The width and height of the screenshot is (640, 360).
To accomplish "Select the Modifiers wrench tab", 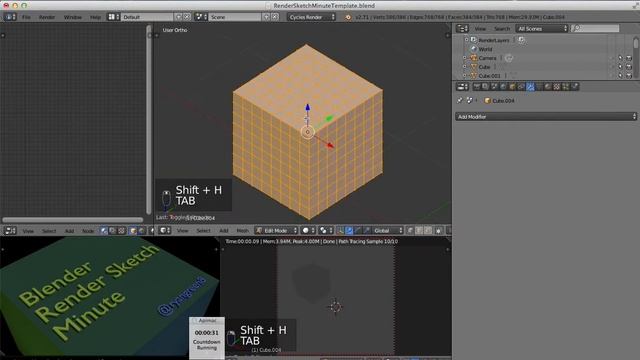I will pos(530,87).
